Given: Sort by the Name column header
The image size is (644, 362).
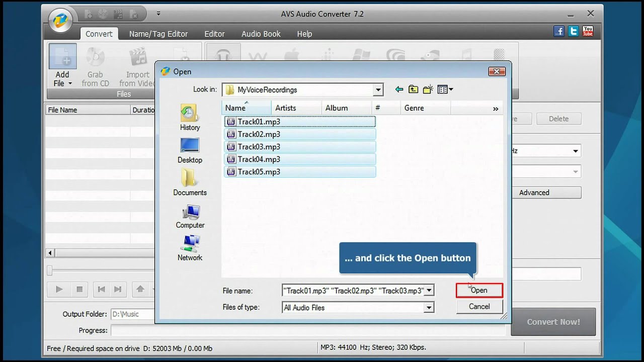Looking at the screenshot, I should (x=247, y=108).
